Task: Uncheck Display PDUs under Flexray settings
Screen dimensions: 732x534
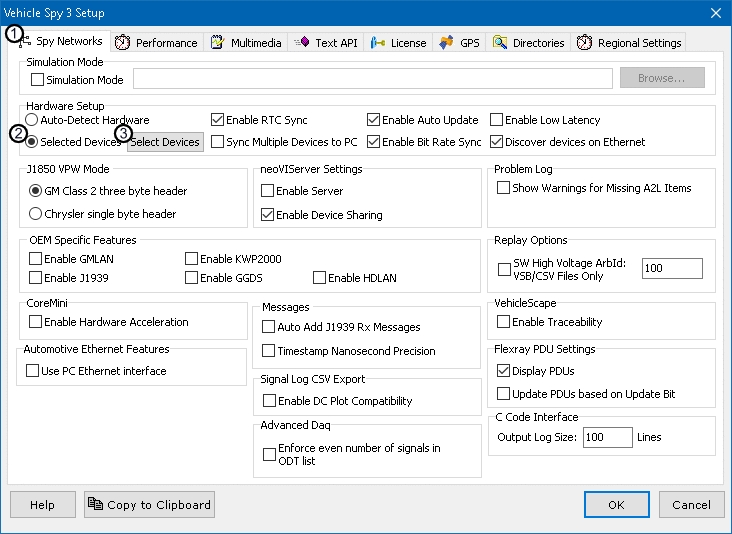Action: 504,371
